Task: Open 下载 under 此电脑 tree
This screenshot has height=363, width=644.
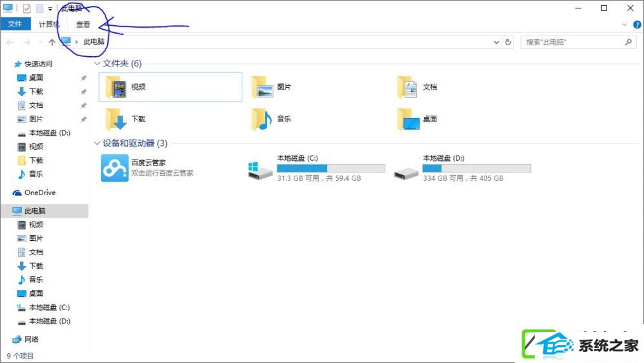Action: (36, 265)
